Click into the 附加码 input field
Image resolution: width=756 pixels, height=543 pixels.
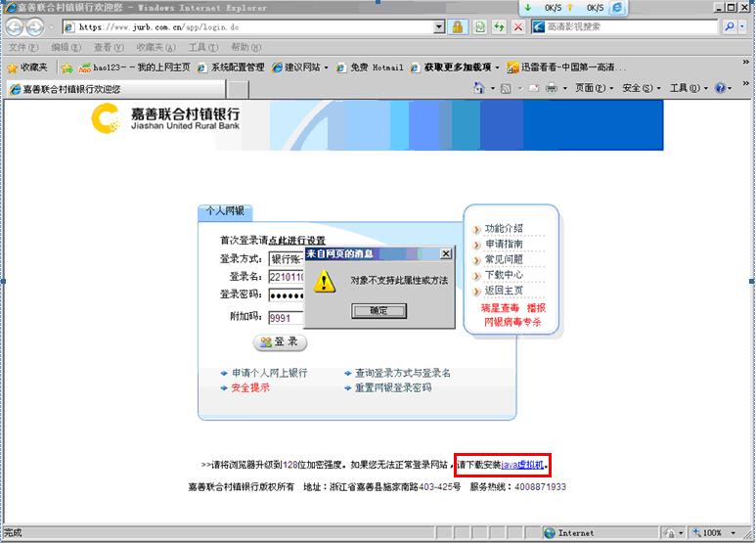click(286, 317)
